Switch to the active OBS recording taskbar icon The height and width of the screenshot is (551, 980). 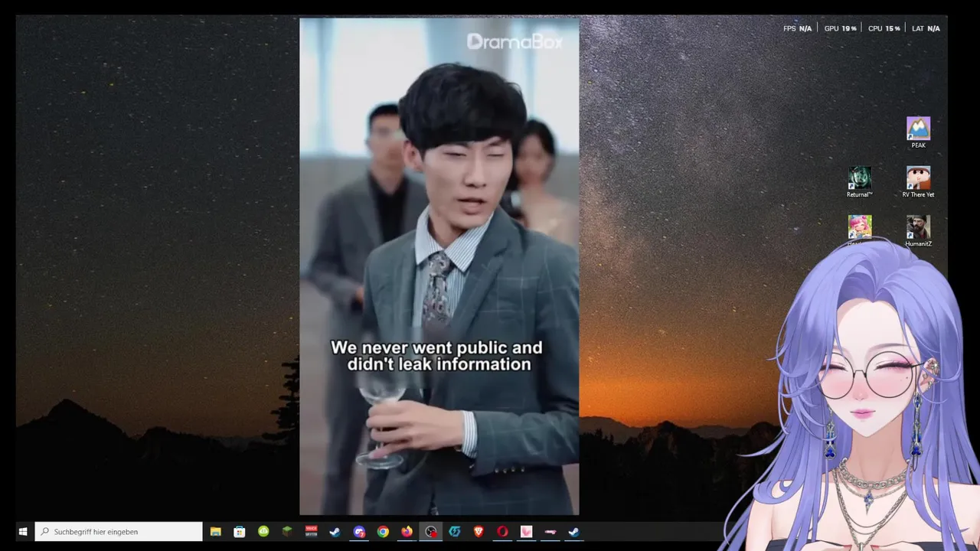pyautogui.click(x=431, y=531)
